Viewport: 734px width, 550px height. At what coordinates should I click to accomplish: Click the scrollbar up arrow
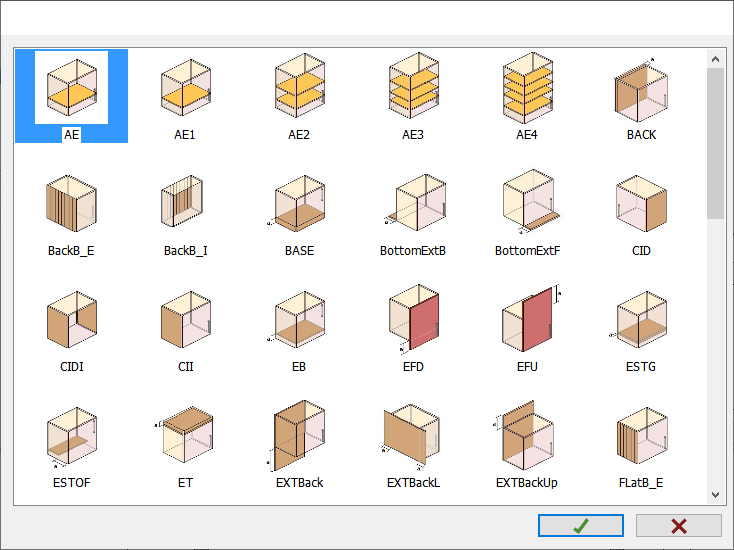click(715, 59)
